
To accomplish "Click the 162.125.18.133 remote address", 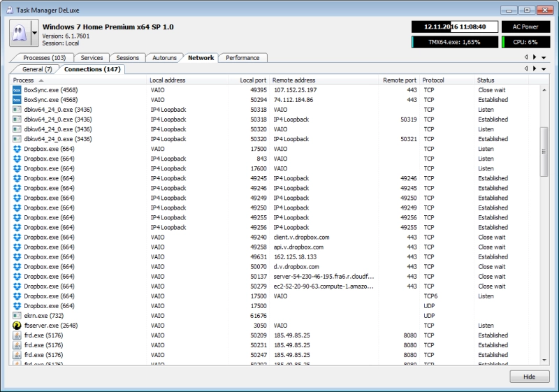I will (x=295, y=257).
